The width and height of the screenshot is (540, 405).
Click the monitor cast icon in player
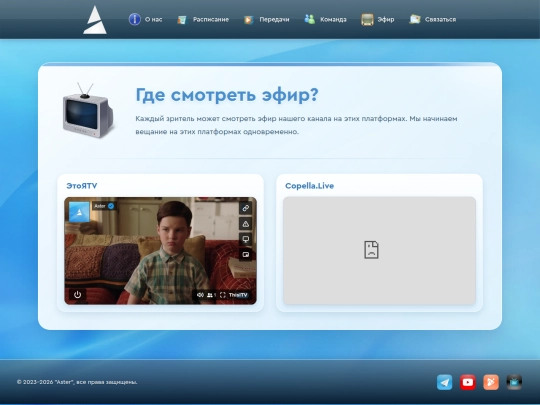tap(246, 239)
